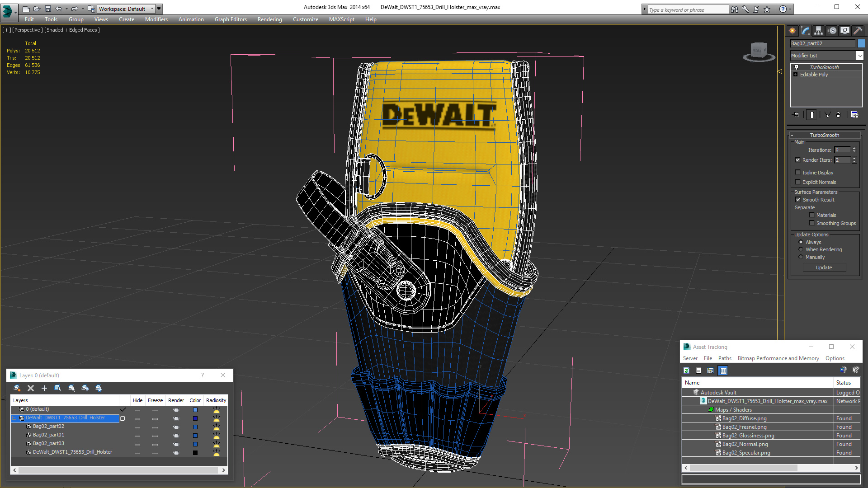This screenshot has width=868, height=488.
Task: Increase Iterations spinner value
Action: (854, 148)
